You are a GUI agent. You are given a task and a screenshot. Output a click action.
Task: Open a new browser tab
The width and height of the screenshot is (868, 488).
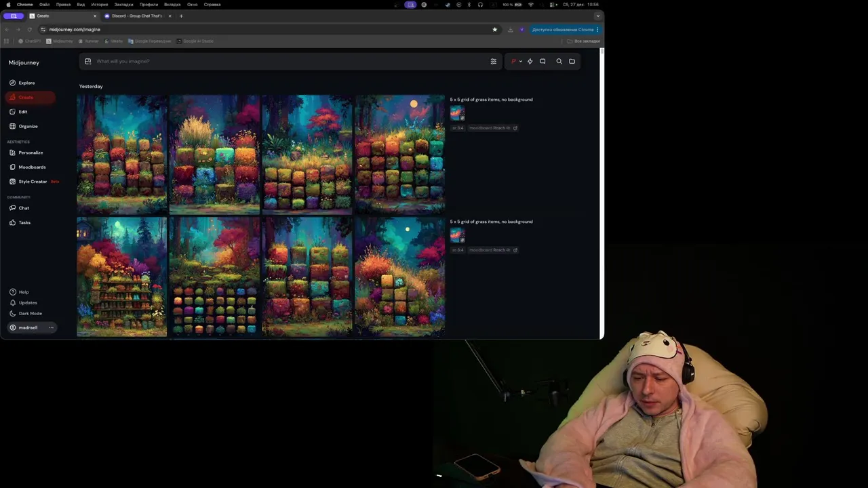coord(181,16)
